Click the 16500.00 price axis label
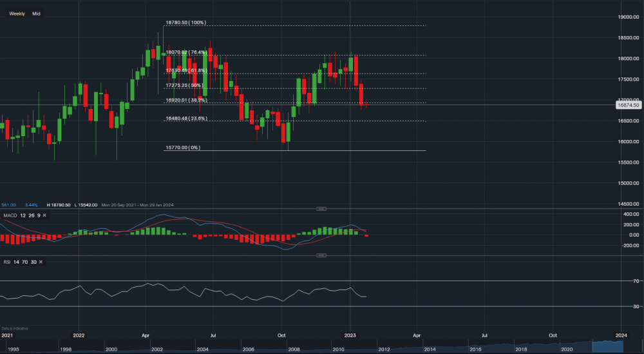The image size is (644, 354). click(629, 121)
